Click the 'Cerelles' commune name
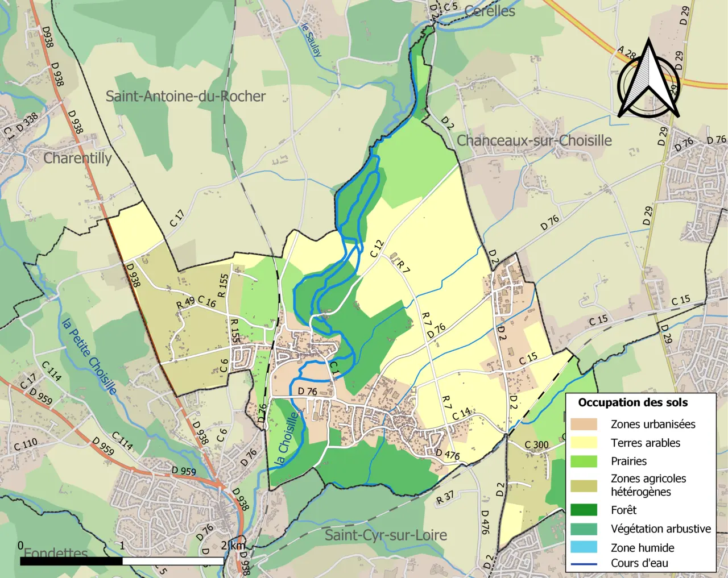This screenshot has width=728, height=578. pos(490,11)
